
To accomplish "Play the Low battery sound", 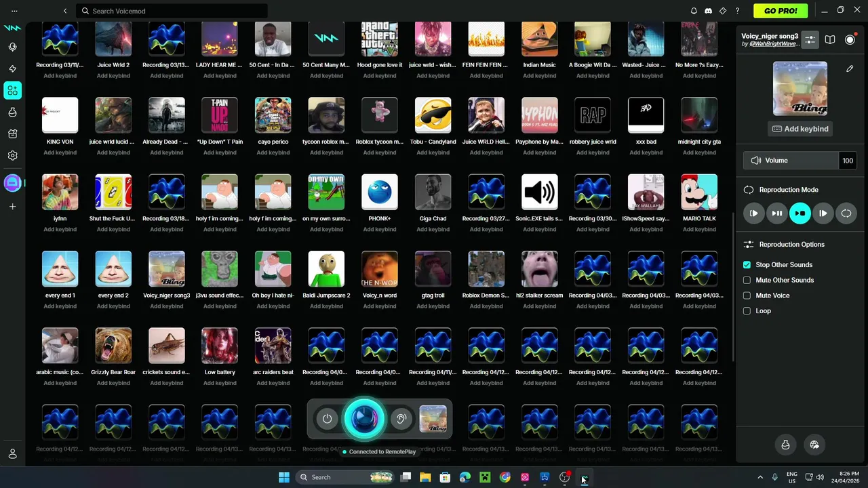I will (x=220, y=346).
